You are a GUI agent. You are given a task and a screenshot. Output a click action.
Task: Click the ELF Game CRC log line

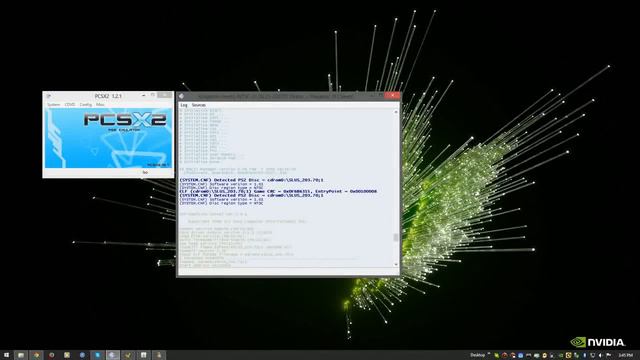coord(278,191)
